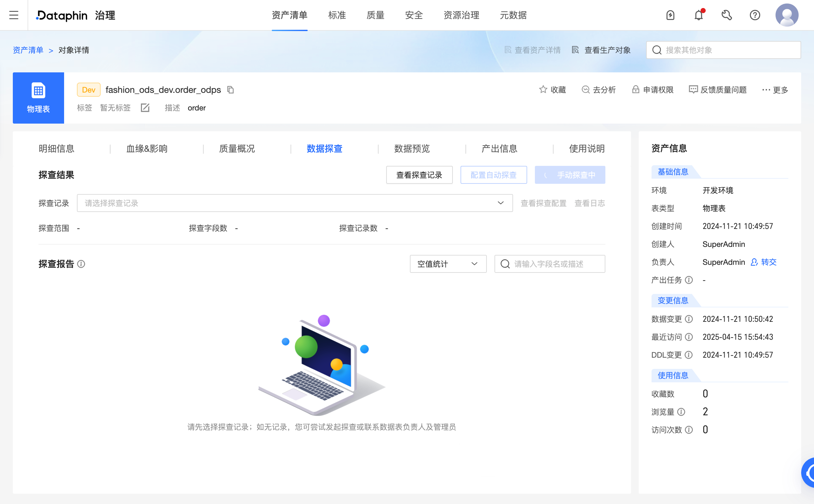Open the hamburger menu at top left
Screen dimensions: 814x504
tap(14, 15)
